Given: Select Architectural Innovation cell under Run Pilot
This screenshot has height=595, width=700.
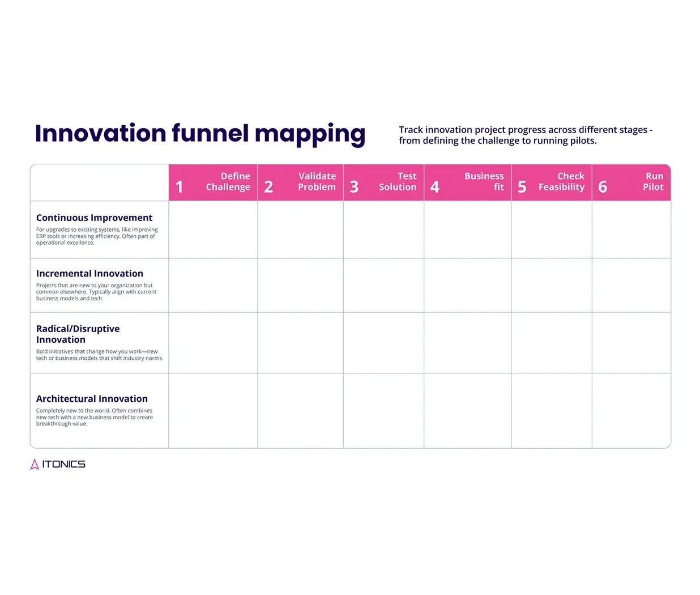Looking at the screenshot, I should pos(631,411).
